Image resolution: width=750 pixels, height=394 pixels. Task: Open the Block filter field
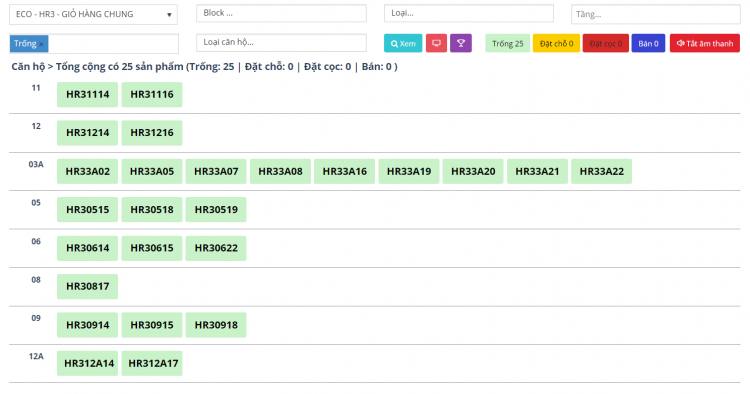pos(281,13)
